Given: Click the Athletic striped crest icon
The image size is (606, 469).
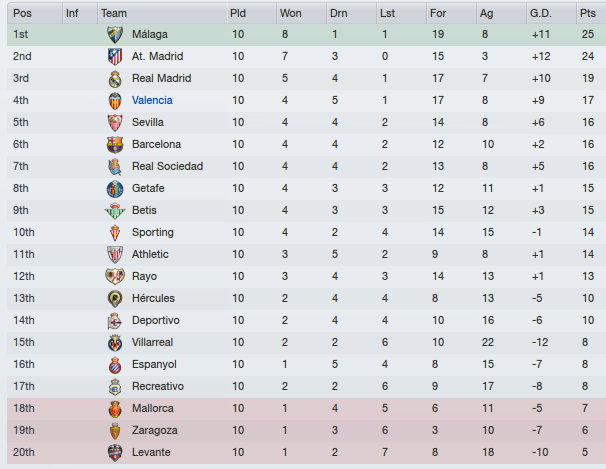Looking at the screenshot, I should pos(115,255).
